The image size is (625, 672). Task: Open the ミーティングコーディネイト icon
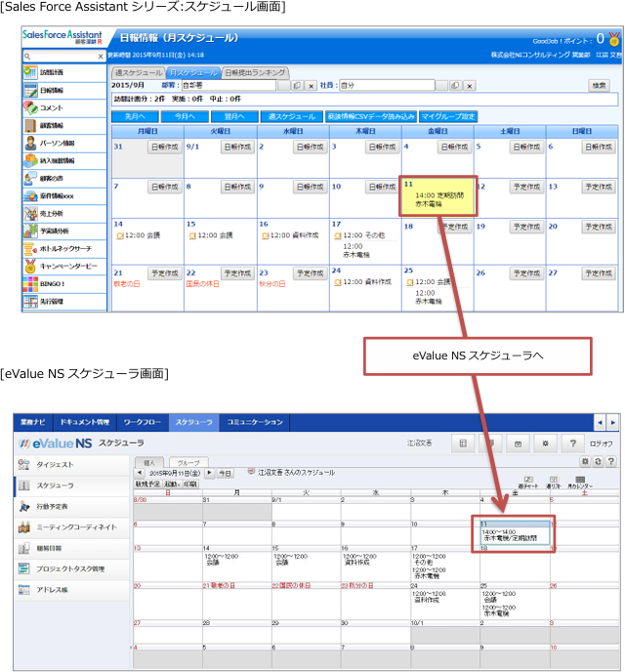[24, 527]
